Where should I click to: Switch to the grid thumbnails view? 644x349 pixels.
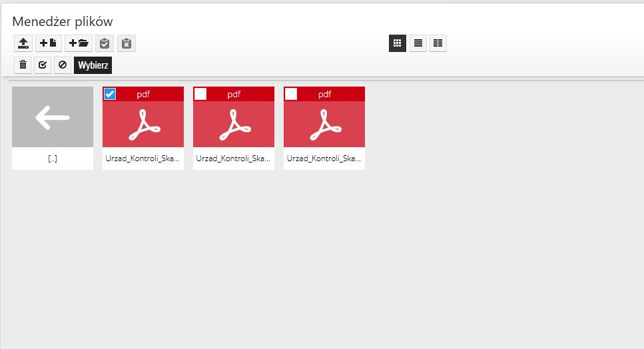point(398,43)
